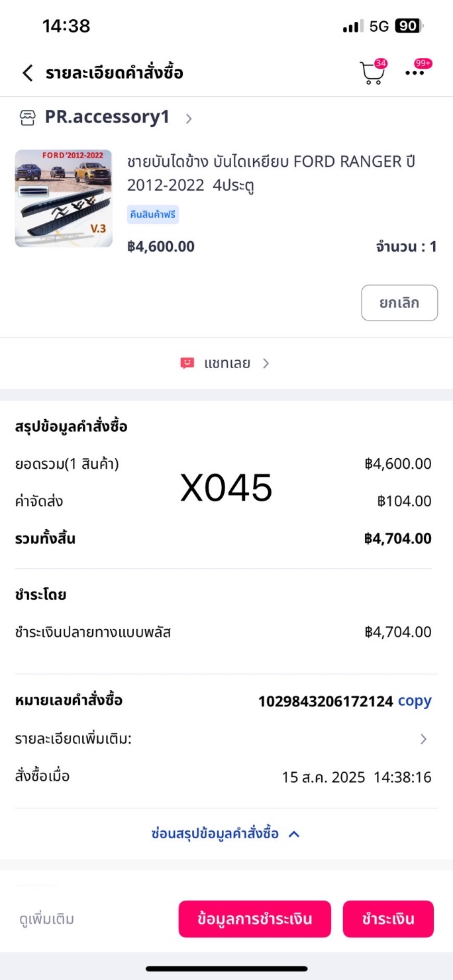Tap the chat smiley icon
The height and width of the screenshot is (980, 453).
pyautogui.click(x=187, y=363)
